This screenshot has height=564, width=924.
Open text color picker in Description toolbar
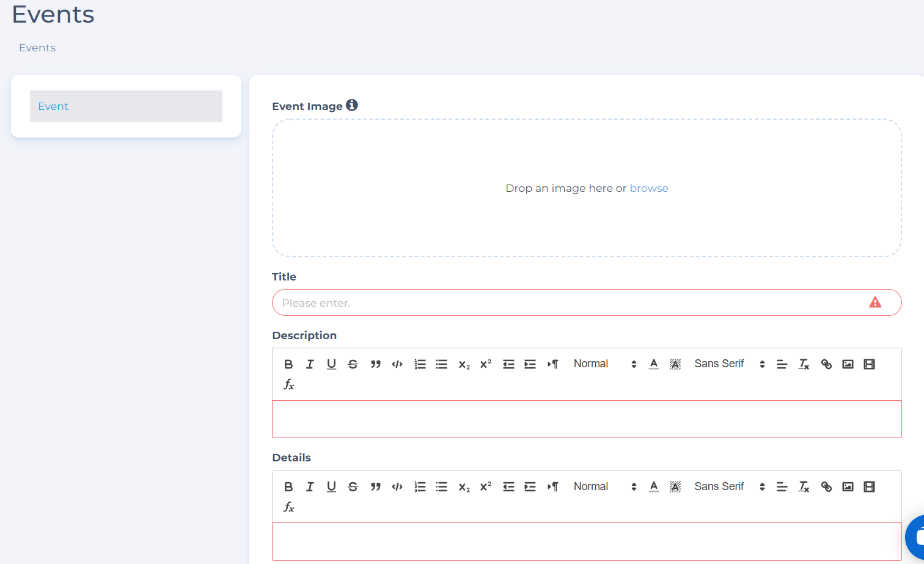[653, 364]
